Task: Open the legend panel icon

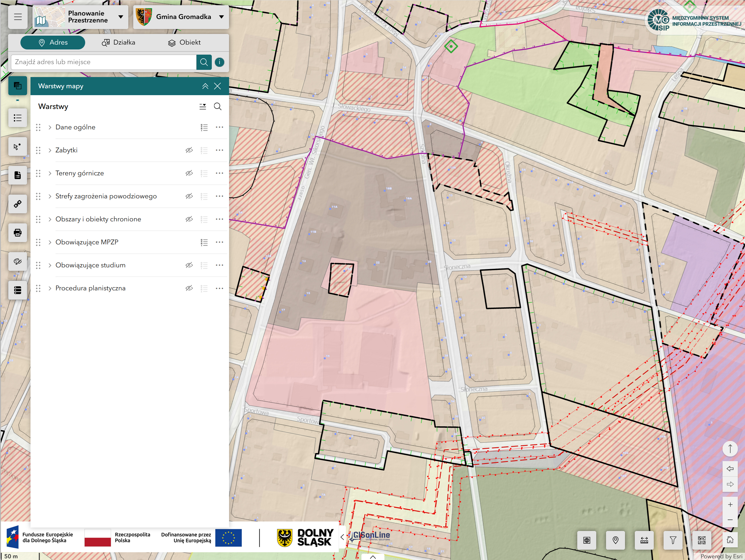Action: pyautogui.click(x=18, y=118)
